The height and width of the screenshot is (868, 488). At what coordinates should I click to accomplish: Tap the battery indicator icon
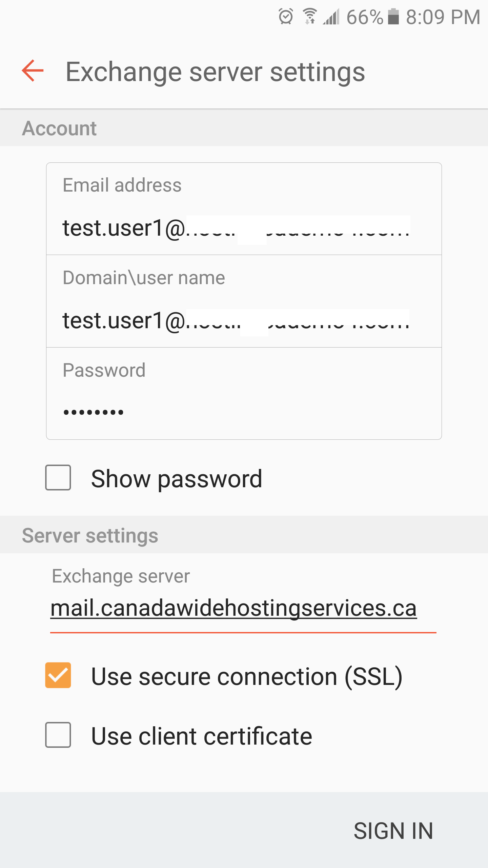(x=393, y=16)
